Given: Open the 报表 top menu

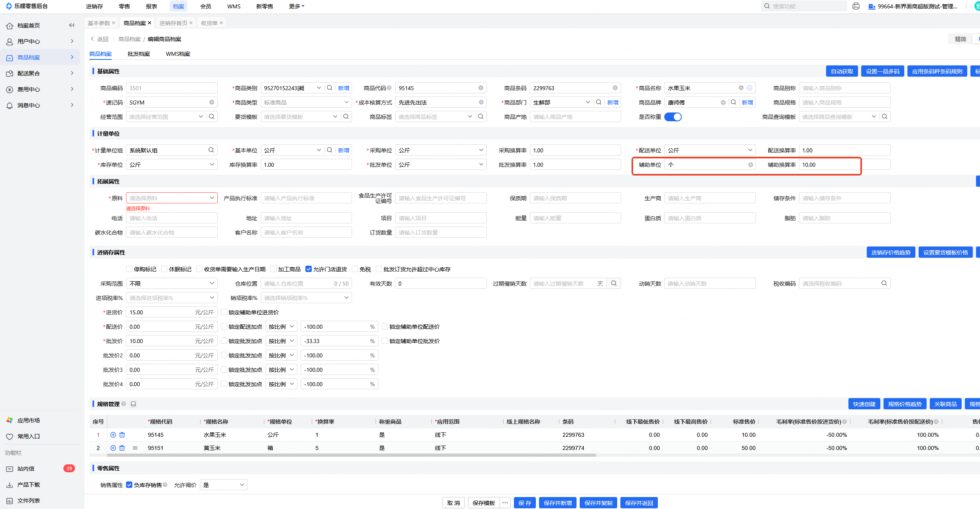Looking at the screenshot, I should click(152, 6).
